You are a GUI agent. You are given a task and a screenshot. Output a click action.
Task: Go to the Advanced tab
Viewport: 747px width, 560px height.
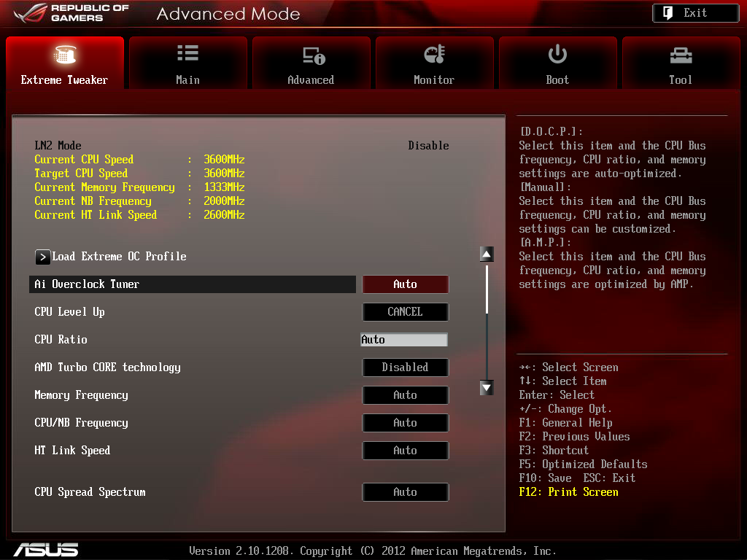point(311,63)
